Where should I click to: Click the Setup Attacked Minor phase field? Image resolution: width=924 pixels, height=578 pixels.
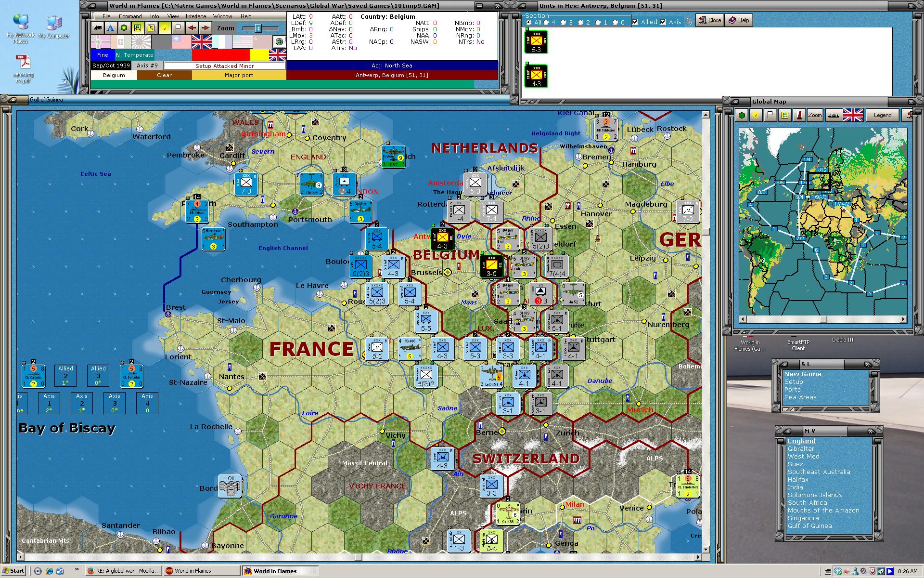click(224, 66)
